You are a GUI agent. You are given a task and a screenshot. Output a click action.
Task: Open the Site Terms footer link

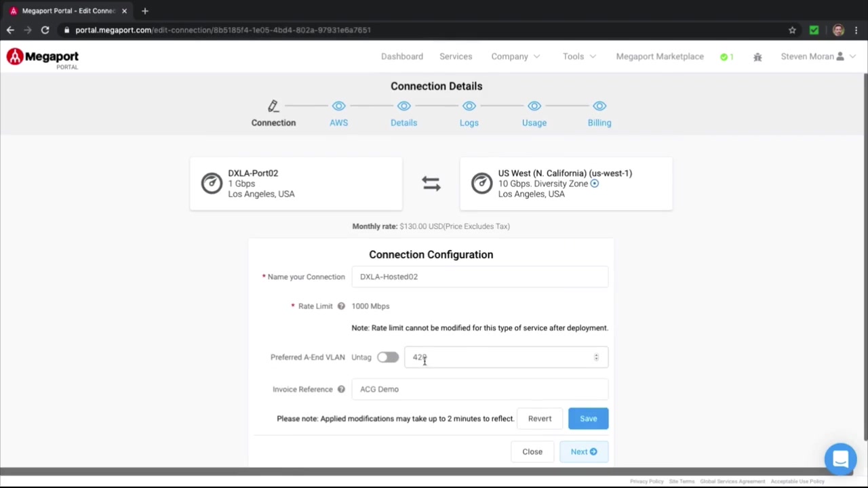(682, 481)
